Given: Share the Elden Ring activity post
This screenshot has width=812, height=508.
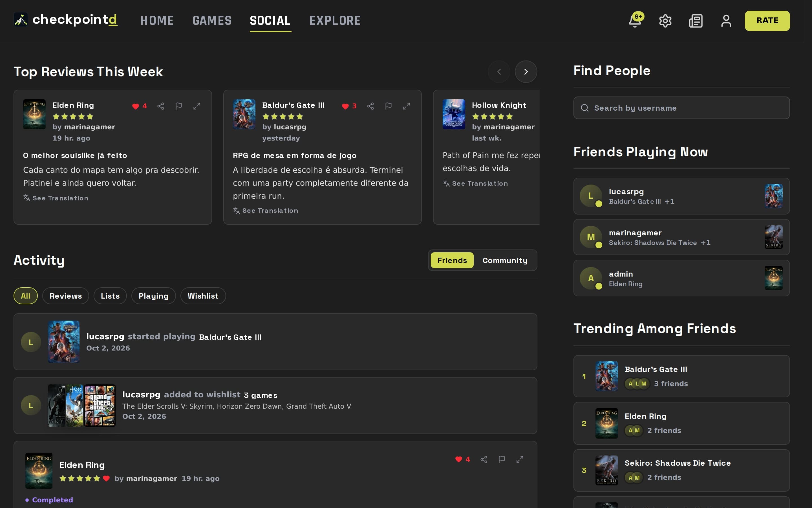Looking at the screenshot, I should click(484, 459).
